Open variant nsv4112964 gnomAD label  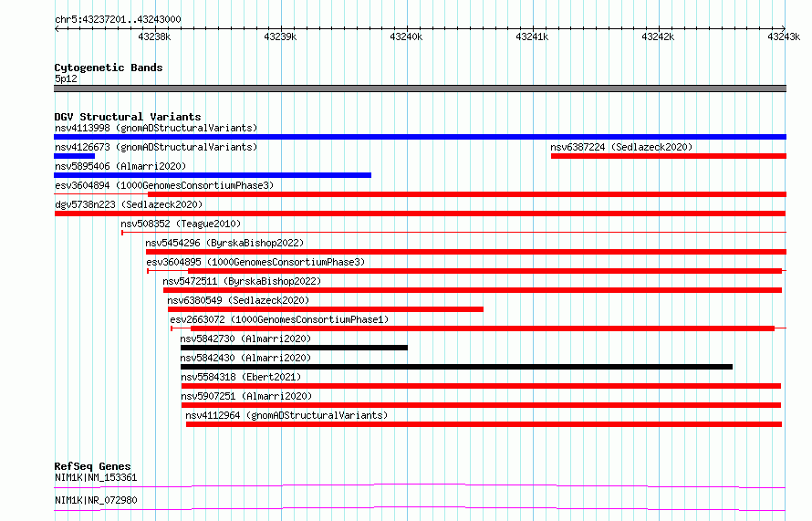point(286,415)
